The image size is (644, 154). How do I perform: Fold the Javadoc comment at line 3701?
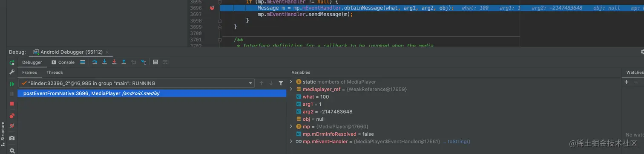click(220, 40)
